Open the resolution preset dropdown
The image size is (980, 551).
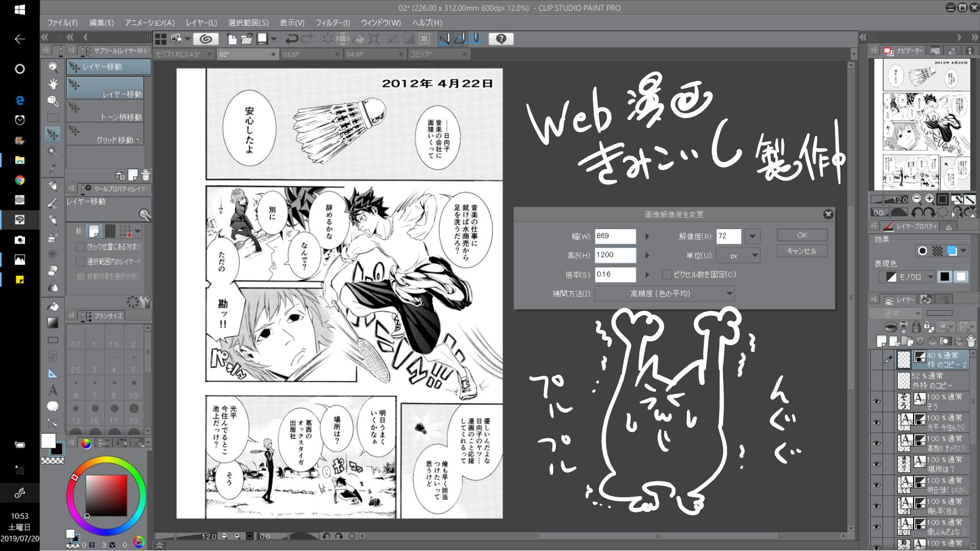tap(753, 236)
